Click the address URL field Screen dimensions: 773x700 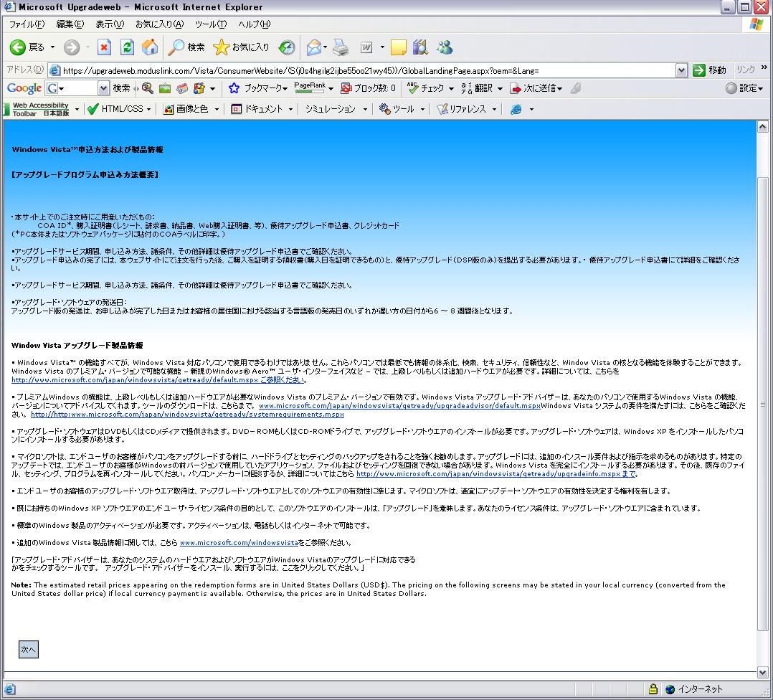[x=362, y=70]
